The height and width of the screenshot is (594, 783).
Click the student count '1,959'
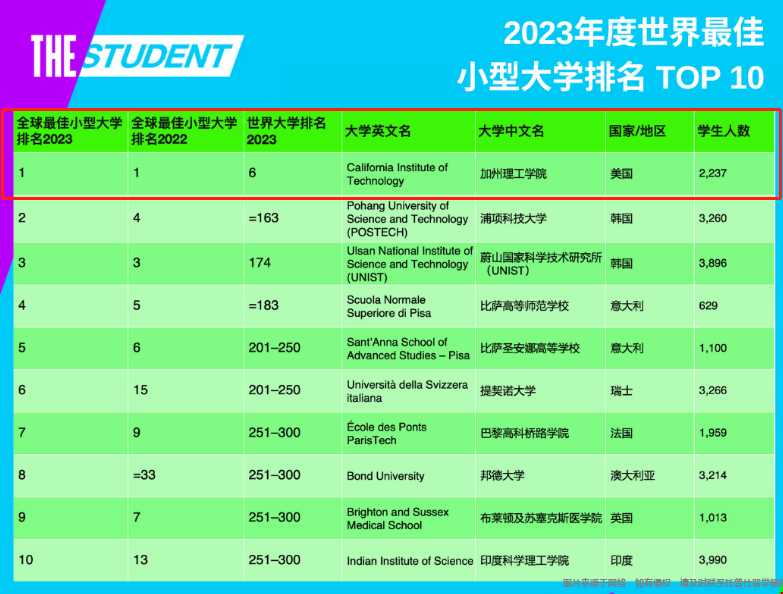(713, 433)
